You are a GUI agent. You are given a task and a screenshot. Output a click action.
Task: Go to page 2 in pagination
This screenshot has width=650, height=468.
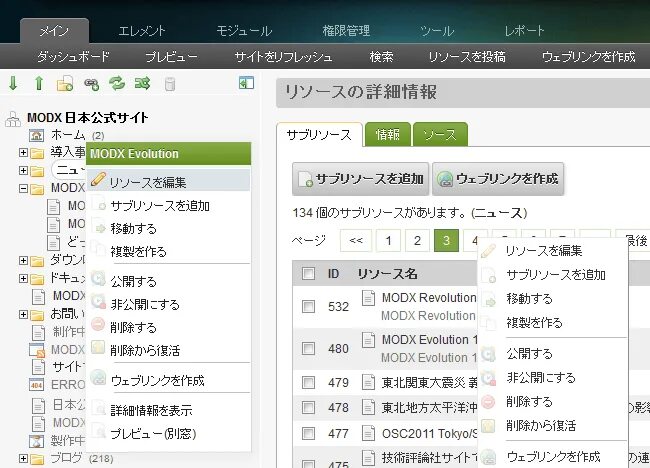pyautogui.click(x=417, y=240)
